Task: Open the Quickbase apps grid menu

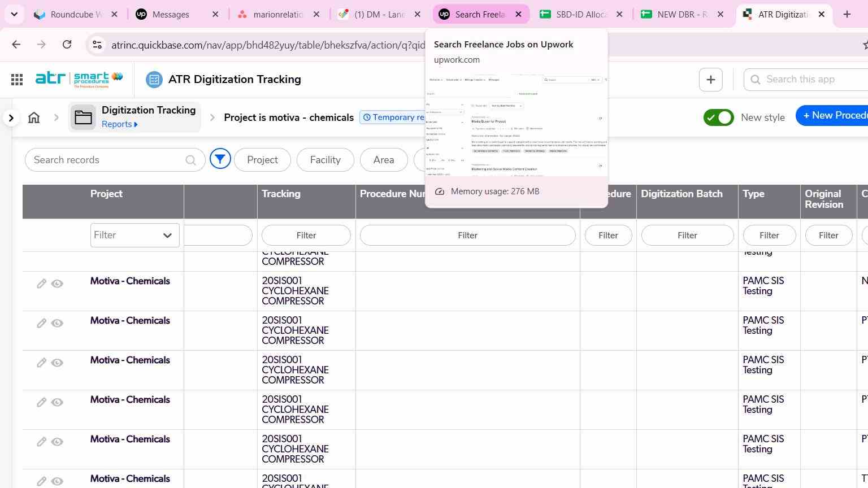Action: (17, 80)
